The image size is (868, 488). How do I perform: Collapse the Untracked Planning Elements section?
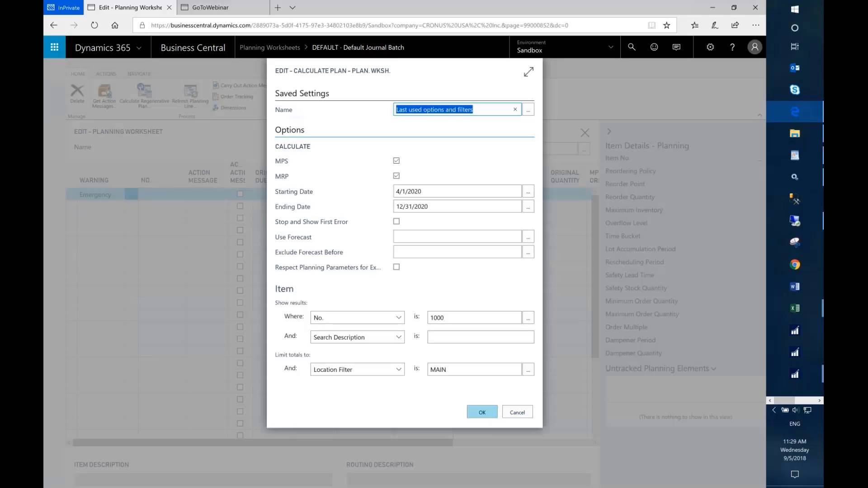pyautogui.click(x=713, y=368)
